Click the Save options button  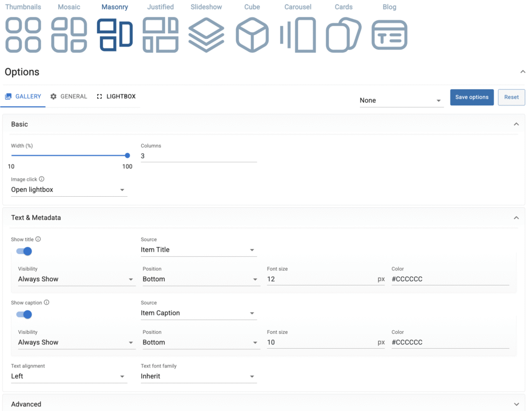pos(472,97)
